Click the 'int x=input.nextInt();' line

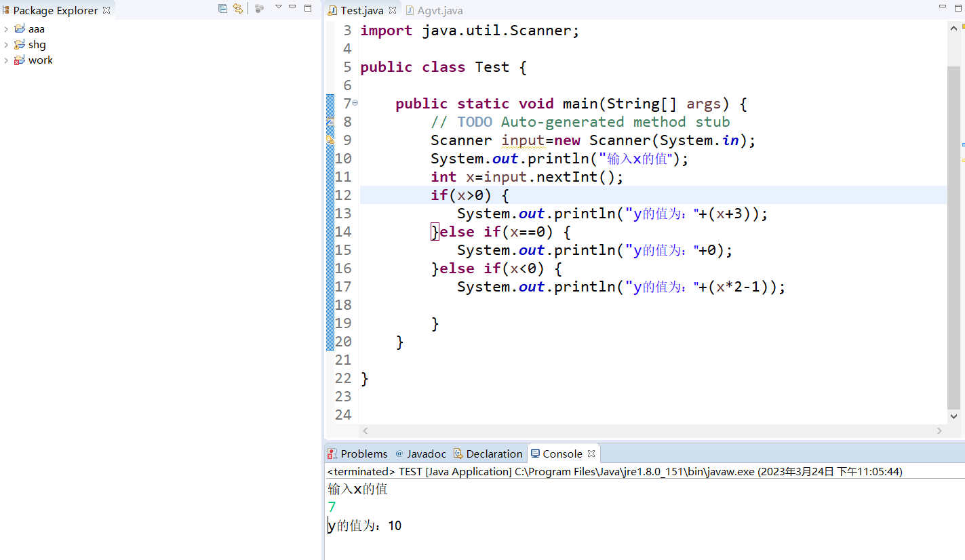pyautogui.click(x=527, y=177)
